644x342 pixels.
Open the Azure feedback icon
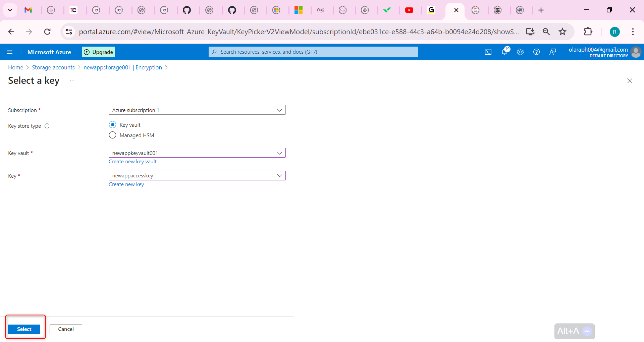[552, 52]
